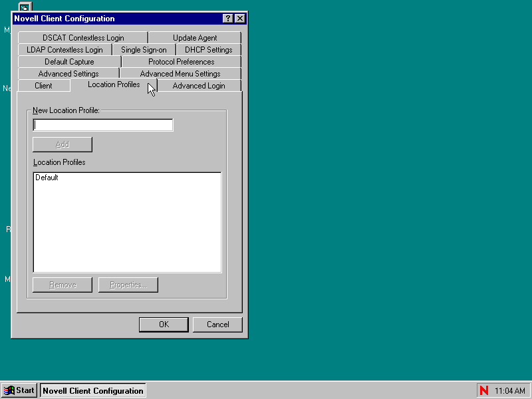Select the Location Profiles tab
Image resolution: width=532 pixels, height=399 pixels.
[x=114, y=84]
